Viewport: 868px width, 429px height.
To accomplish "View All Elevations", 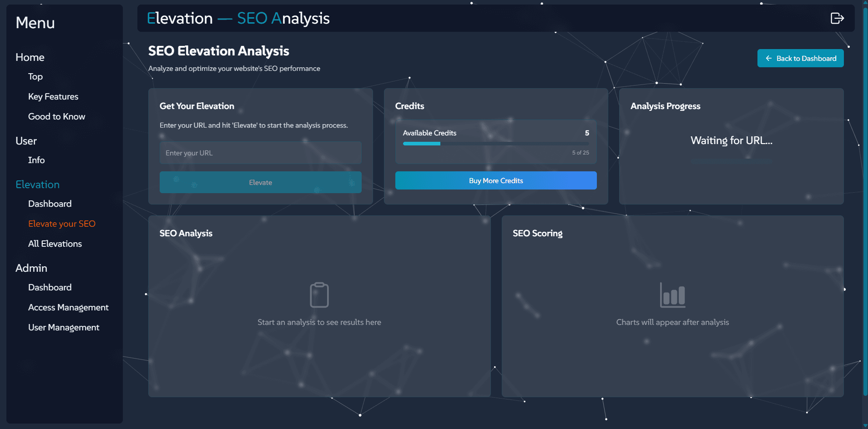I will click(55, 244).
